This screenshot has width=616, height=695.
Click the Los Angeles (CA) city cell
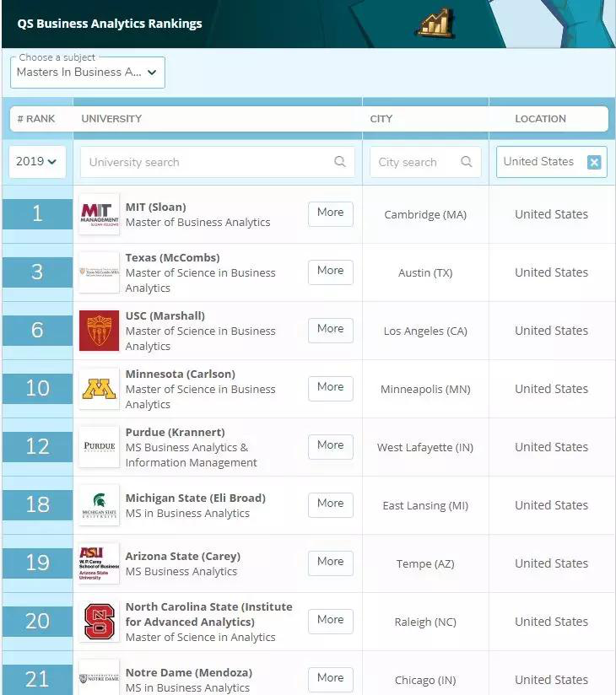425,331
